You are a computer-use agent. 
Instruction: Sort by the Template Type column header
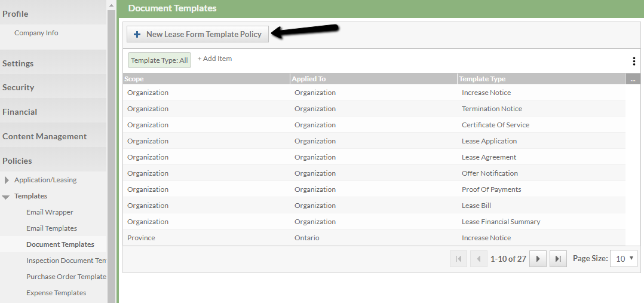[483, 79]
